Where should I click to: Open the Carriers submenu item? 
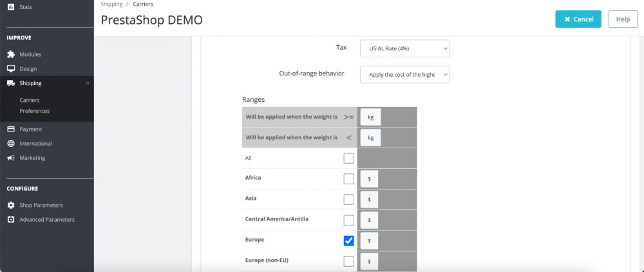30,101
